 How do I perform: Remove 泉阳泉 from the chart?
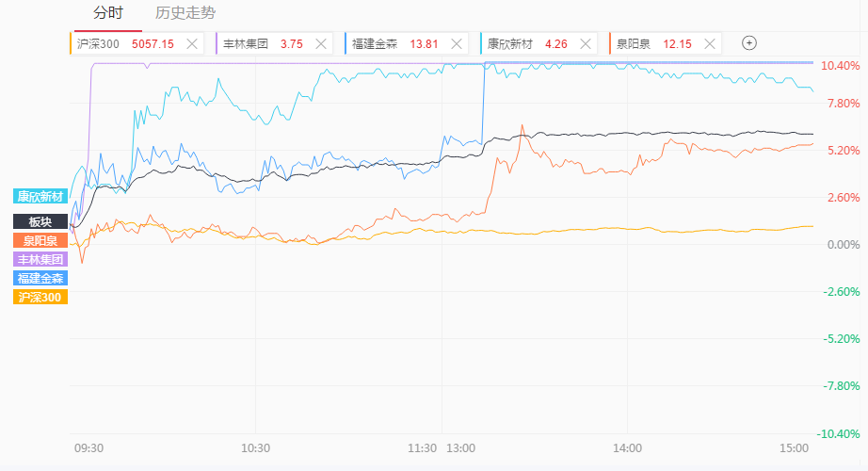click(x=710, y=43)
